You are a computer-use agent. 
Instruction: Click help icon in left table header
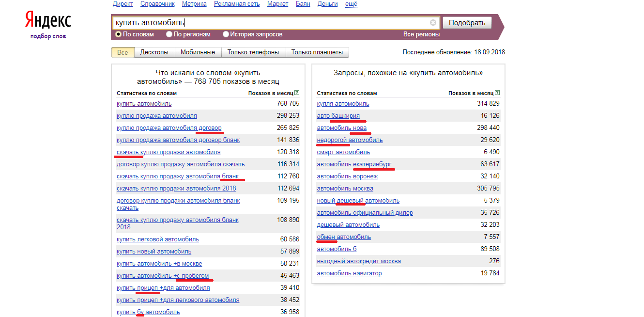297,93
